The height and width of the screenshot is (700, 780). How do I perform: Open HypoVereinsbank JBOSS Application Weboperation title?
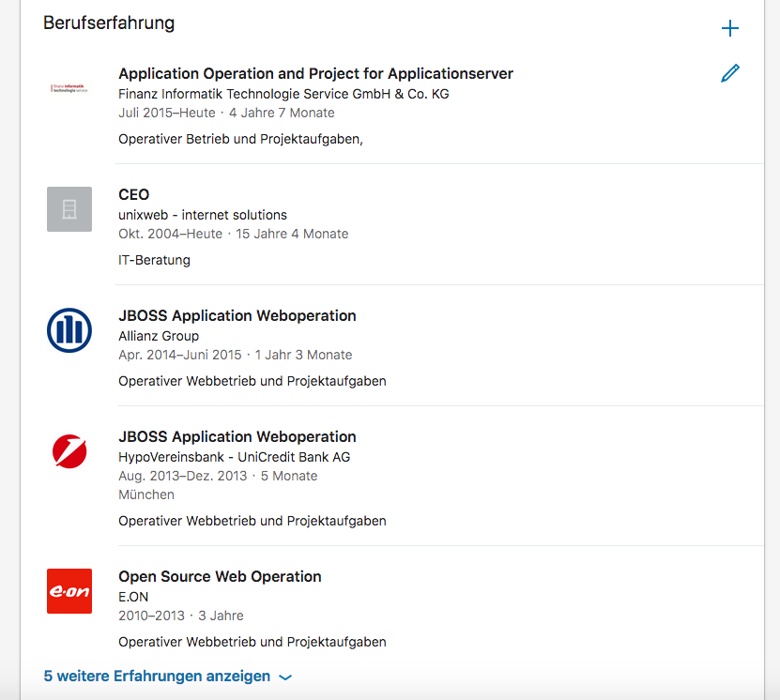coord(237,436)
